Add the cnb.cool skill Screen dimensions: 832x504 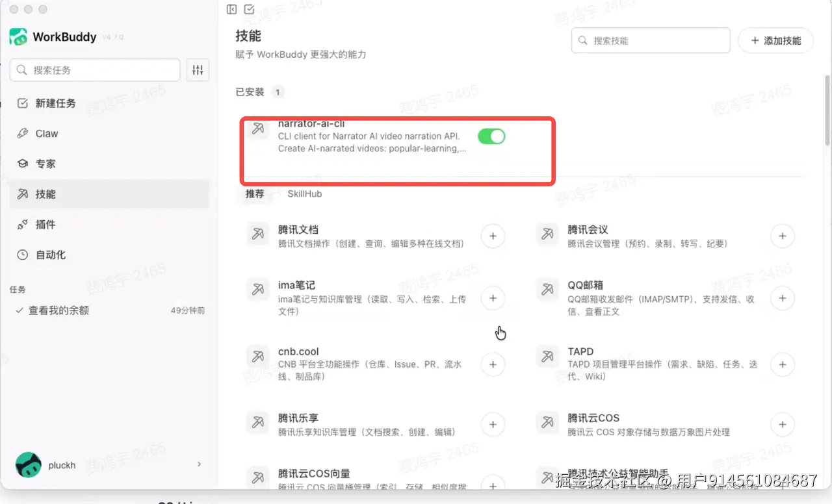(493, 364)
